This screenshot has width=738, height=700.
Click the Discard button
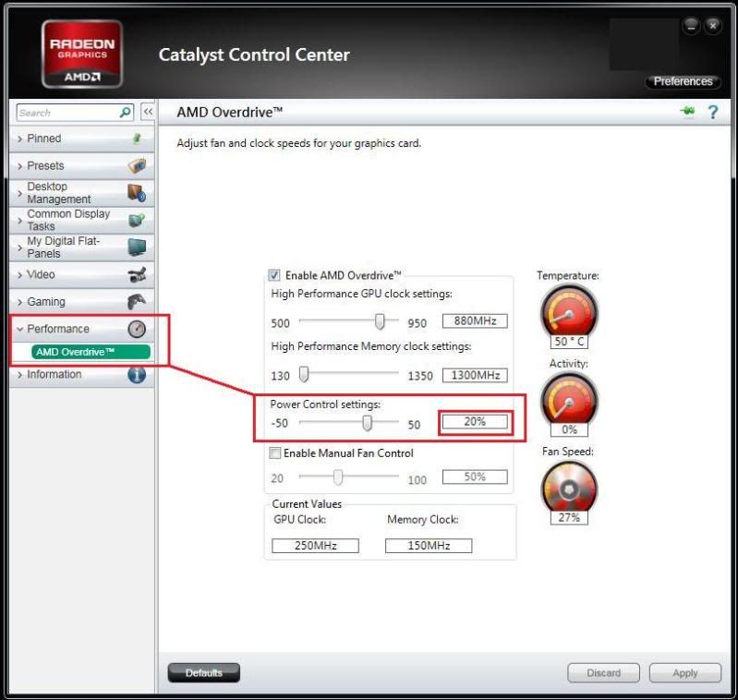(603, 672)
